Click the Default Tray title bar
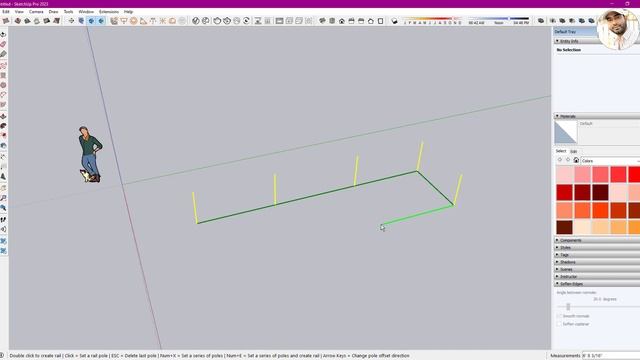 coord(576,31)
